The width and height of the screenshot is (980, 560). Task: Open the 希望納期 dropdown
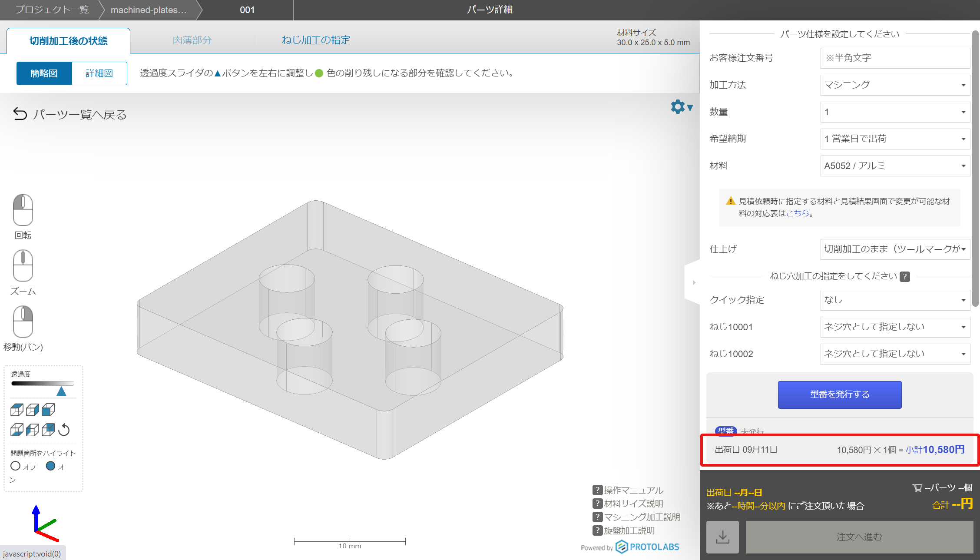click(x=895, y=139)
